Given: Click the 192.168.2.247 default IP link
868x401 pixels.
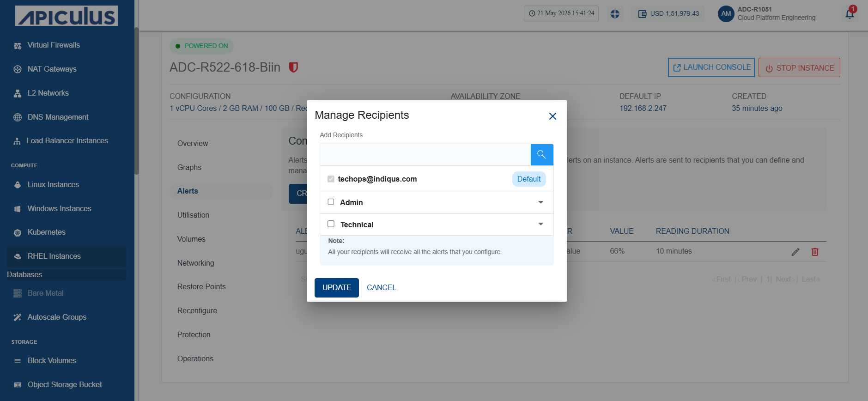Looking at the screenshot, I should [x=643, y=109].
